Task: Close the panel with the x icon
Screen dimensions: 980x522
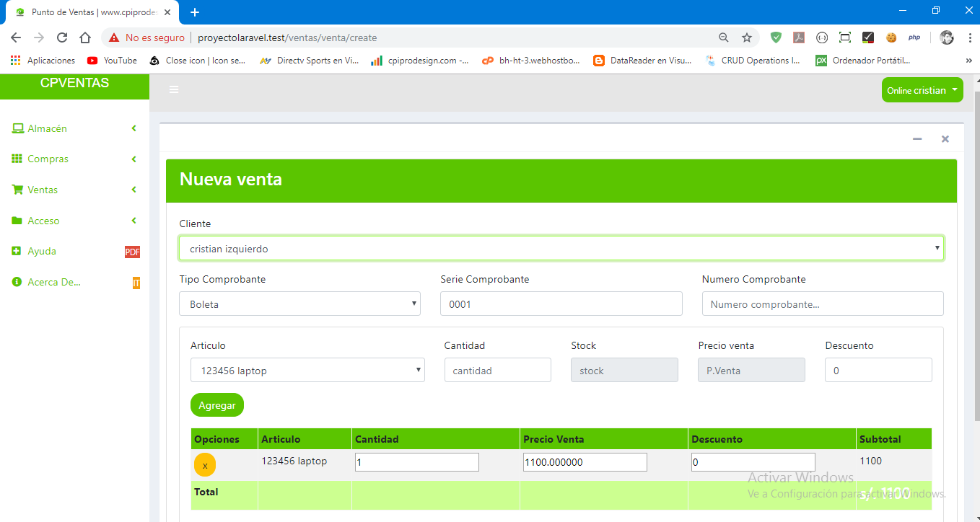Action: [x=945, y=139]
